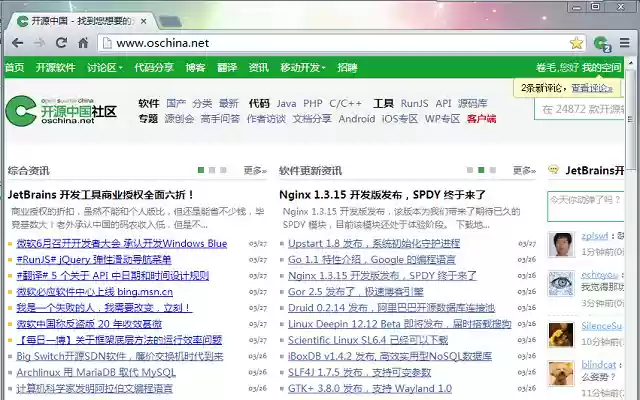Select third dot in 软件更新资讯 pager

[x=493, y=170]
